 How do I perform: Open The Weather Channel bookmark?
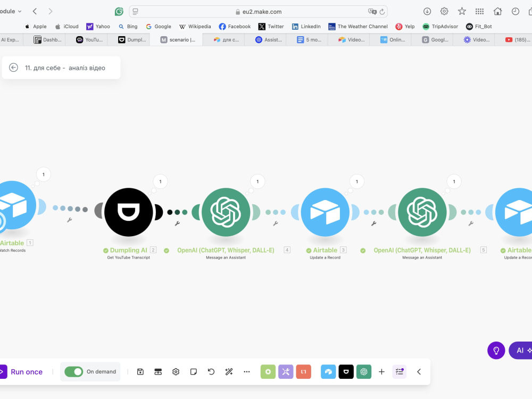pyautogui.click(x=358, y=27)
